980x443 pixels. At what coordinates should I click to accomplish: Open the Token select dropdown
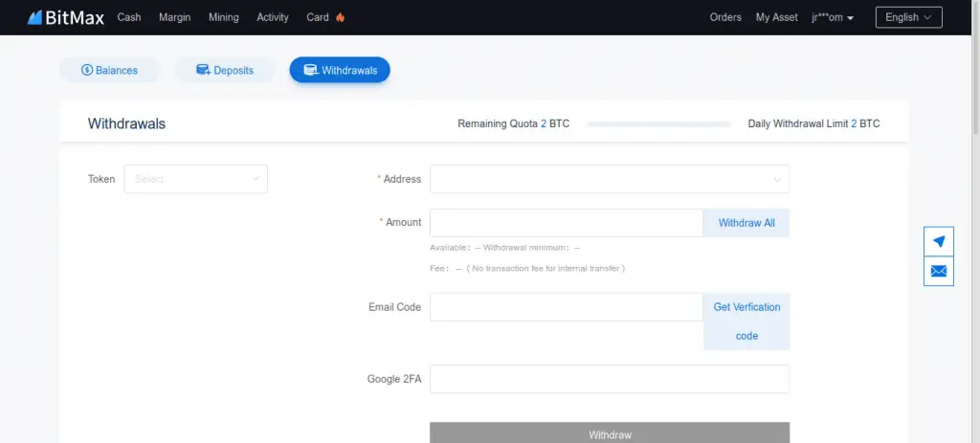(195, 179)
